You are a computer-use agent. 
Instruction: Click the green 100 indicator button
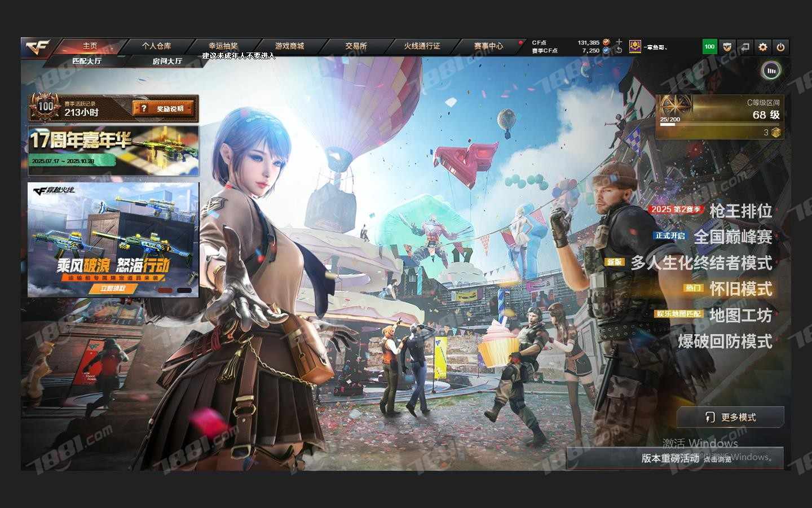pyautogui.click(x=710, y=47)
